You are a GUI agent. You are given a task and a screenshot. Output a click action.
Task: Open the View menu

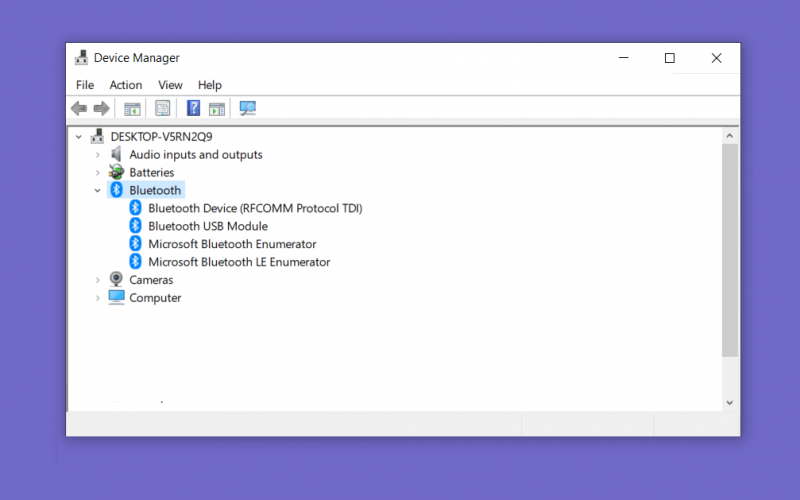point(170,85)
